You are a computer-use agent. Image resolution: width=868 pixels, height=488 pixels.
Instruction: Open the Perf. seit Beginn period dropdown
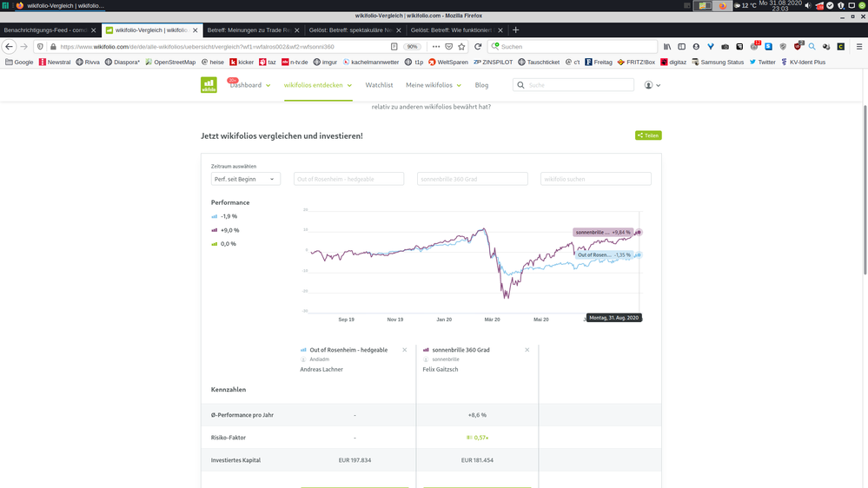tap(245, 179)
